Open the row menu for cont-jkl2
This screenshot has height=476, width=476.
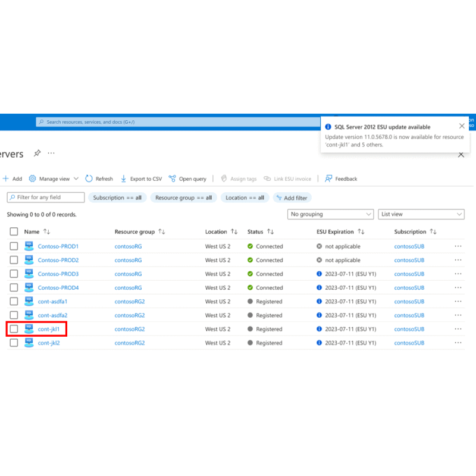click(x=458, y=343)
